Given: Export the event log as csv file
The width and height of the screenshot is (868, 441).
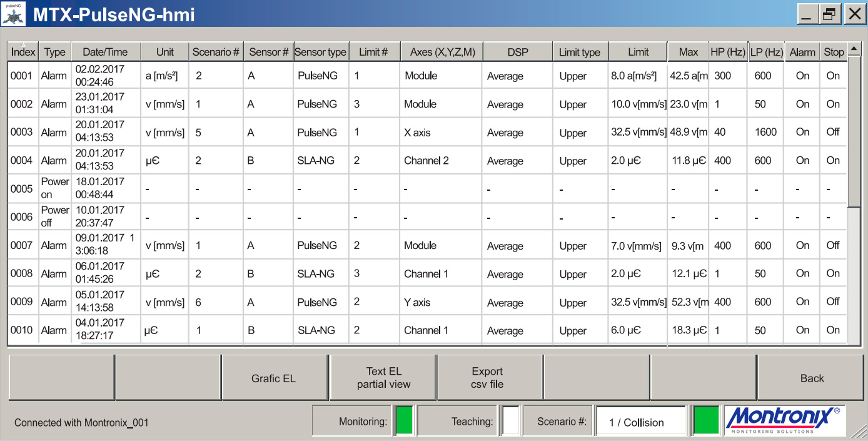Looking at the screenshot, I should pos(488,378).
